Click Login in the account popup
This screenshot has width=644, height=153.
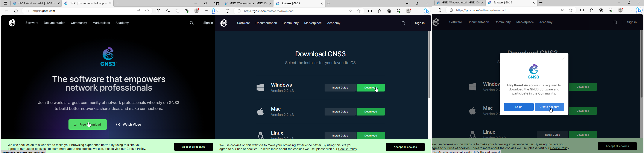(519, 107)
